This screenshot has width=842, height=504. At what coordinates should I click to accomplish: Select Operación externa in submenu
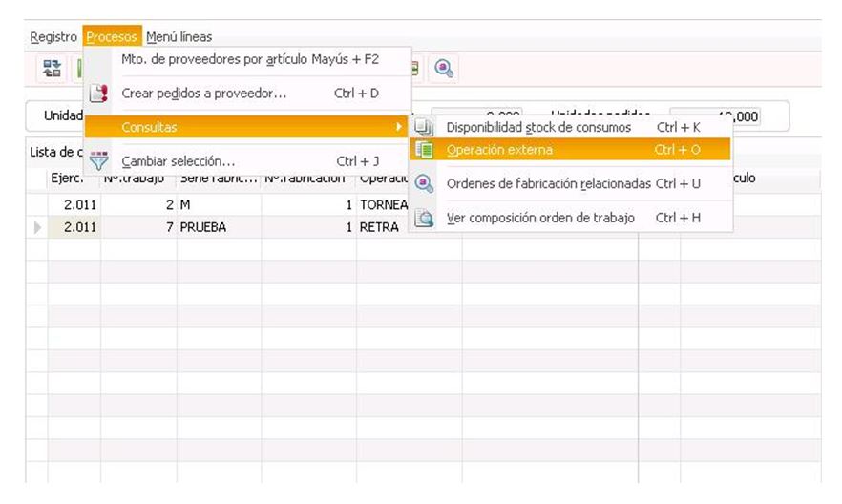pyautogui.click(x=570, y=150)
